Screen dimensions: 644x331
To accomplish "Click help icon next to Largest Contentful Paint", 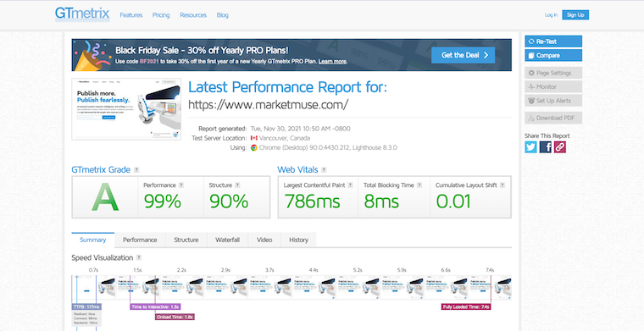I will tap(350, 185).
